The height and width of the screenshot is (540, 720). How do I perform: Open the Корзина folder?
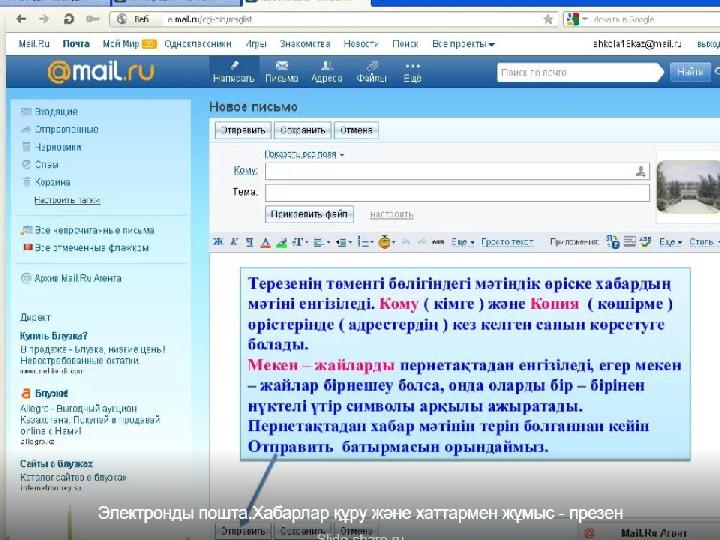point(52,182)
